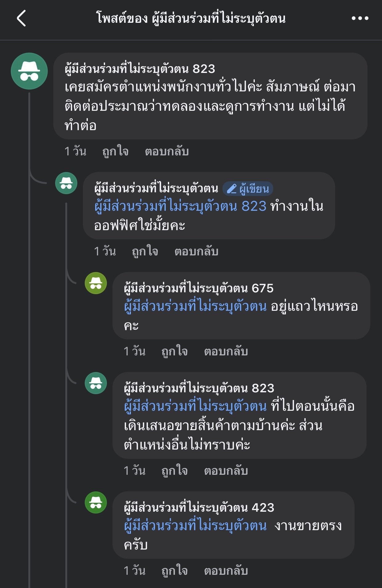Screen dimensions: 382x588
Task: Tap the back arrow icon
Action: coord(21,18)
